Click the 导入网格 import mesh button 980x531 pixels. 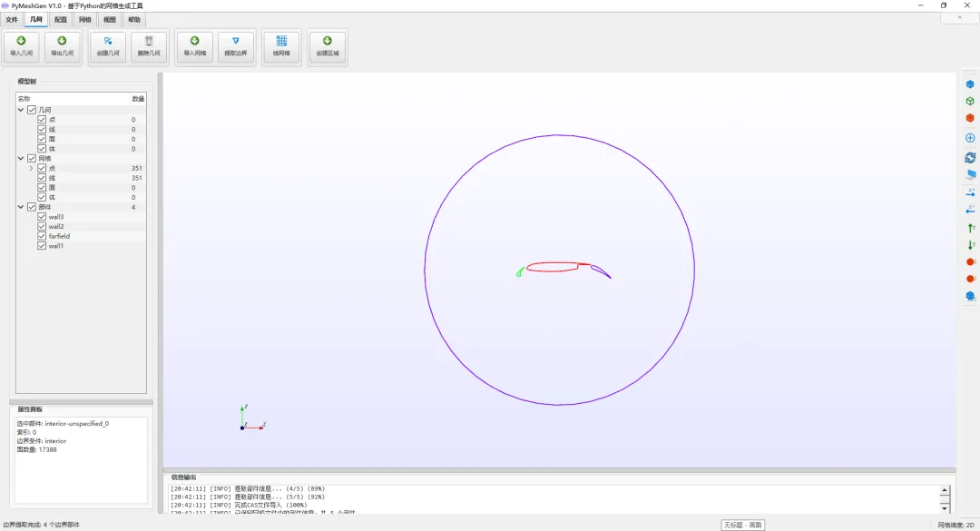tap(194, 46)
